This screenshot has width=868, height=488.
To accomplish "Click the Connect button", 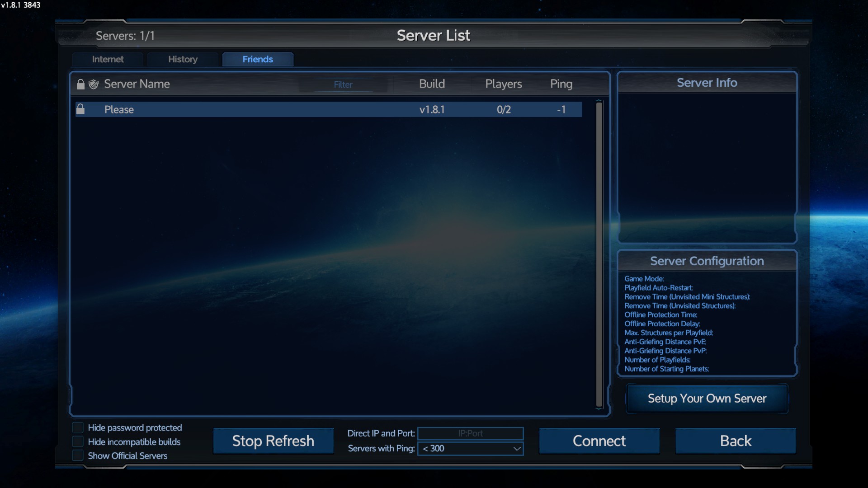I will pos(599,441).
